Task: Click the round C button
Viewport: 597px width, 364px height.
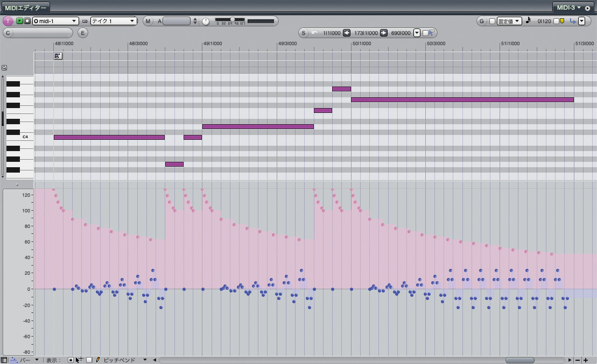Action: [8, 33]
